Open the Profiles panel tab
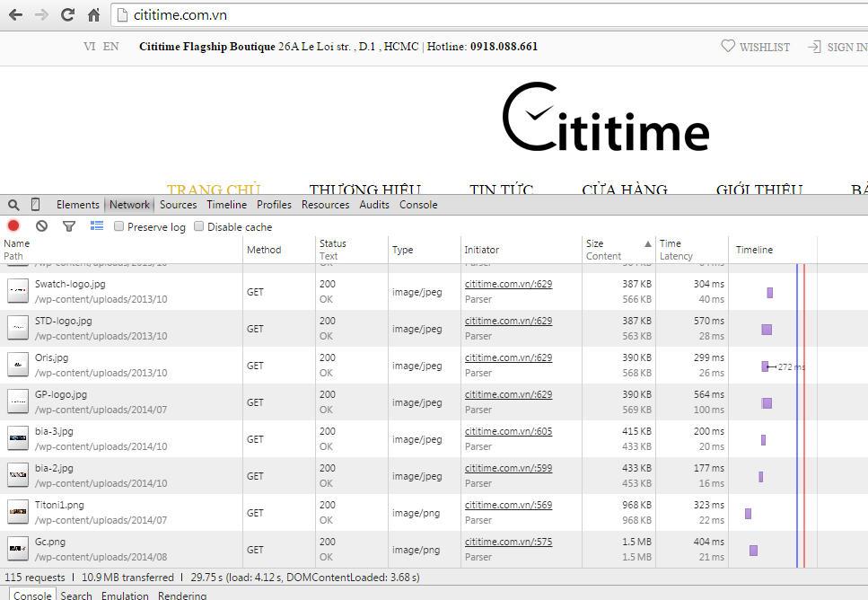868x600 pixels. click(x=274, y=205)
